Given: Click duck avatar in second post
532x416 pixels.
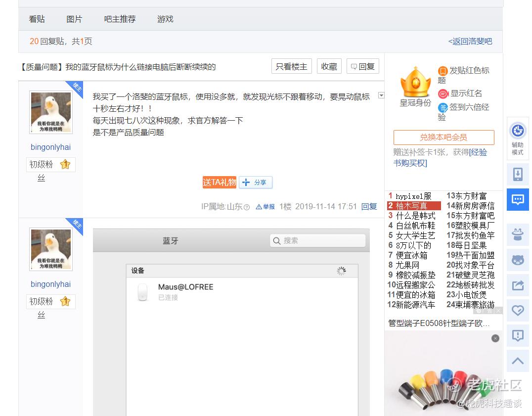Looking at the screenshot, I should point(51,249).
